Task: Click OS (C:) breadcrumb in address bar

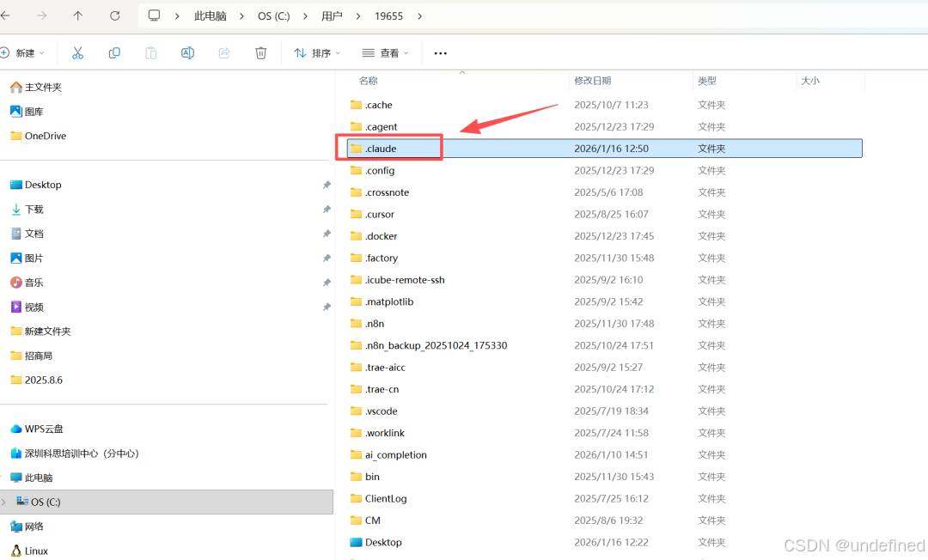Action: click(273, 16)
